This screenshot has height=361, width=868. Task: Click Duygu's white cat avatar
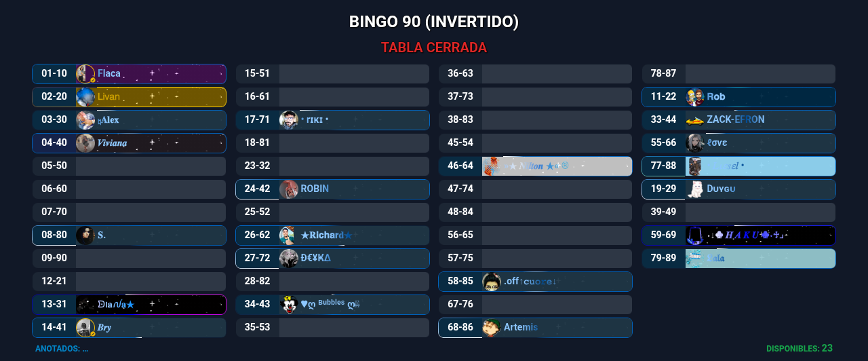695,189
